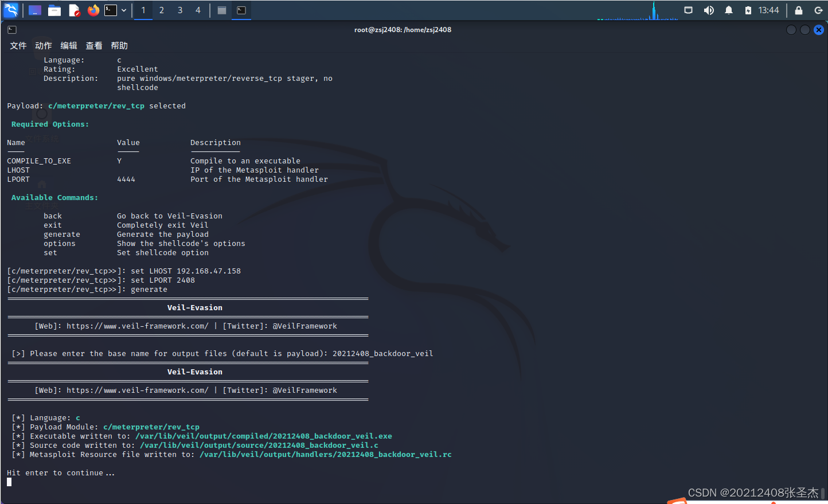Open the 编辑 menu

pos(69,46)
